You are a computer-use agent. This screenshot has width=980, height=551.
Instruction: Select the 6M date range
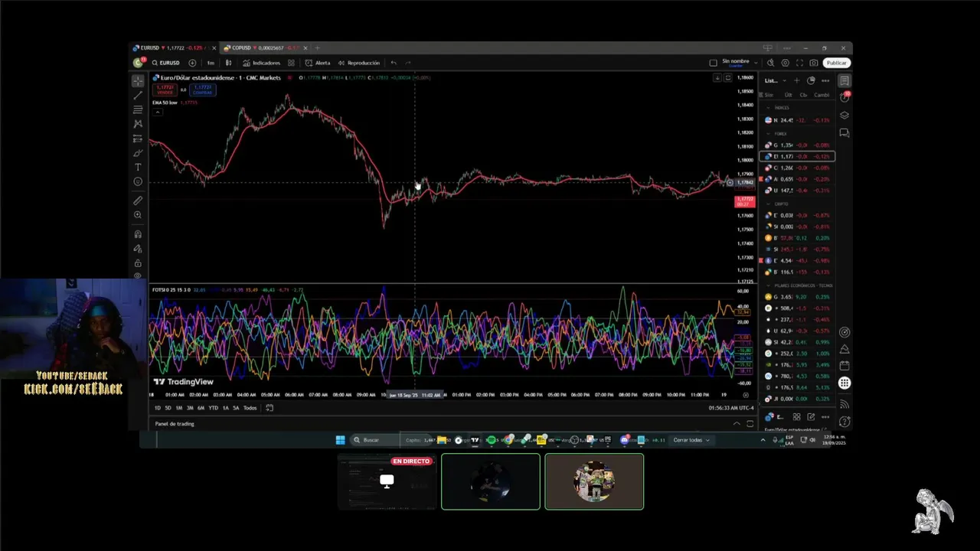pyautogui.click(x=201, y=408)
